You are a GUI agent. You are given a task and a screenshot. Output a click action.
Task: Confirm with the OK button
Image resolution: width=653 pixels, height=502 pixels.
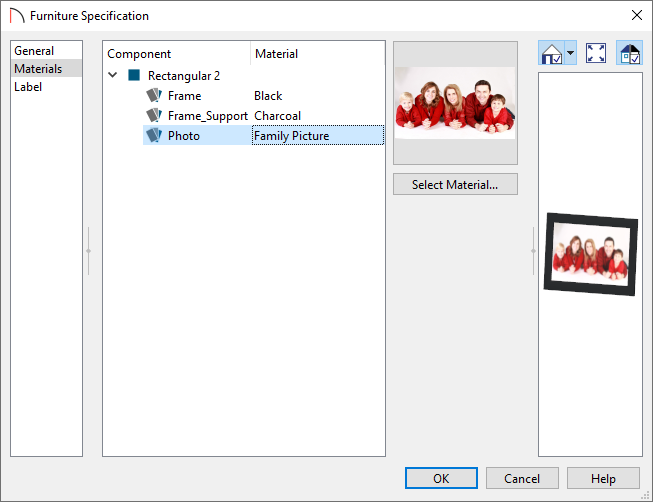coord(441,478)
